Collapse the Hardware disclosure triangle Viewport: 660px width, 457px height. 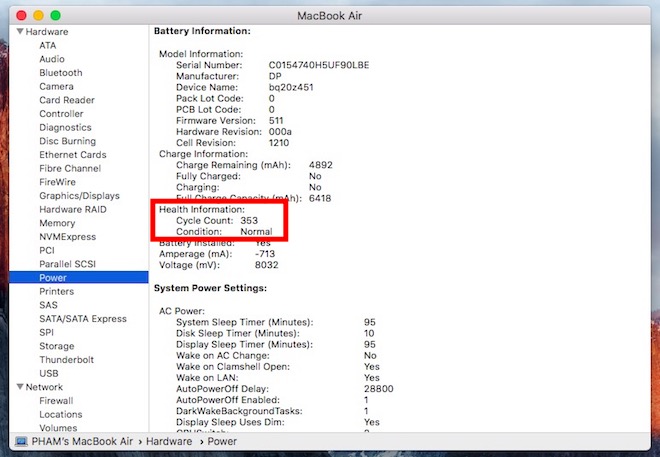[x=20, y=32]
